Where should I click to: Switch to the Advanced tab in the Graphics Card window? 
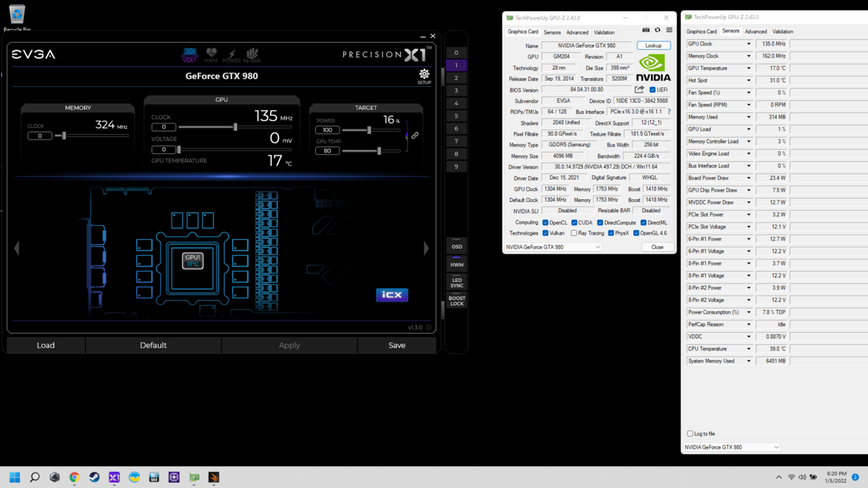(x=577, y=33)
